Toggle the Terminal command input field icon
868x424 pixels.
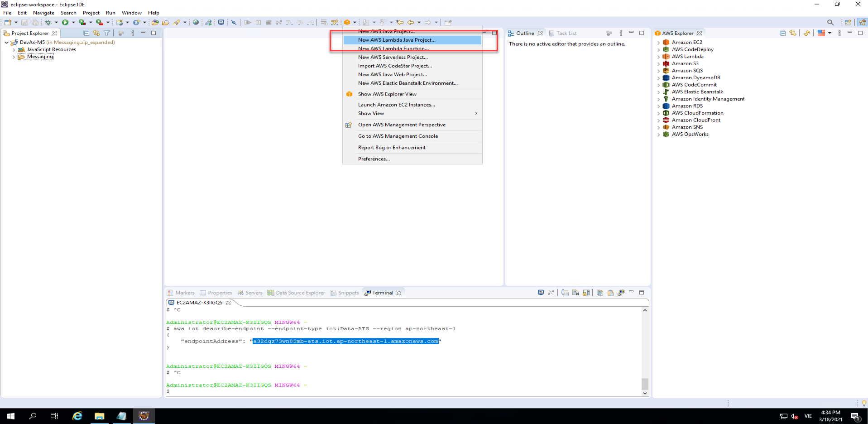pos(565,293)
